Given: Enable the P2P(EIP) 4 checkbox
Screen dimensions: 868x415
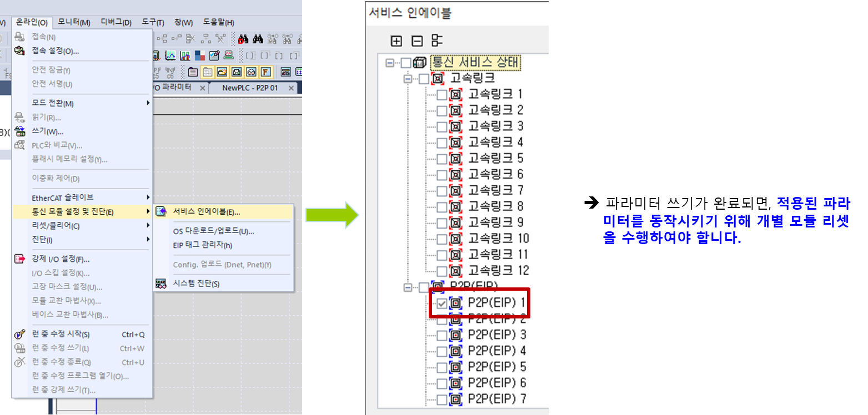Looking at the screenshot, I should [441, 351].
